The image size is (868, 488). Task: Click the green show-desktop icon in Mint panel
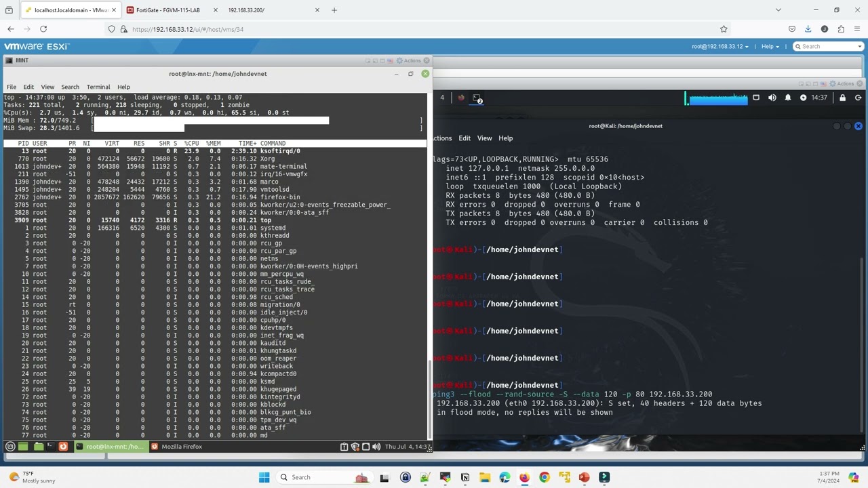(23, 447)
